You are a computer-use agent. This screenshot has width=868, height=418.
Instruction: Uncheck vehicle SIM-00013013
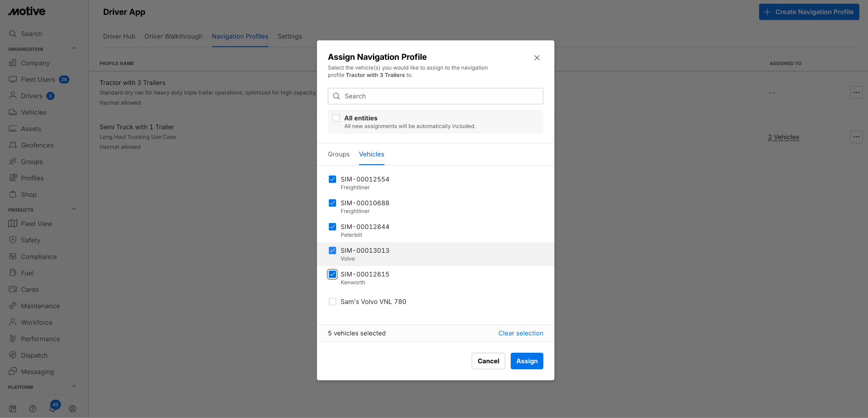point(333,251)
